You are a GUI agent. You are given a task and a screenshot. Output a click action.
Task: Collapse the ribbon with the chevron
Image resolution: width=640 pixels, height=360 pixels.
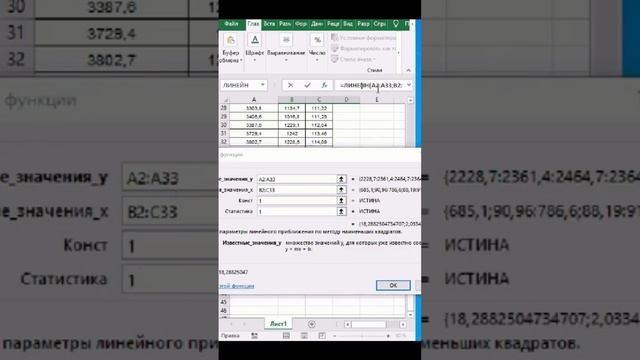point(409,70)
